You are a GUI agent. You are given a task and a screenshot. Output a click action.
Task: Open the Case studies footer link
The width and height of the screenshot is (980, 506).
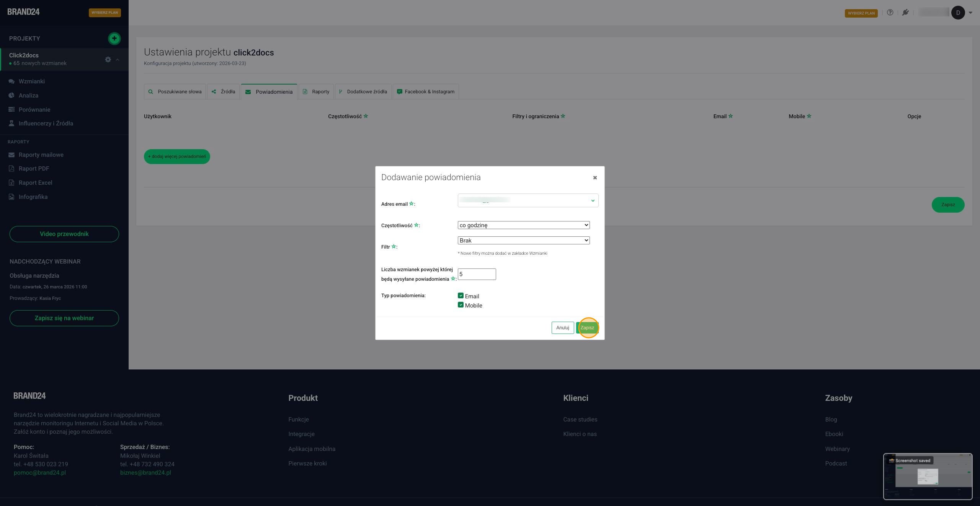pos(580,420)
